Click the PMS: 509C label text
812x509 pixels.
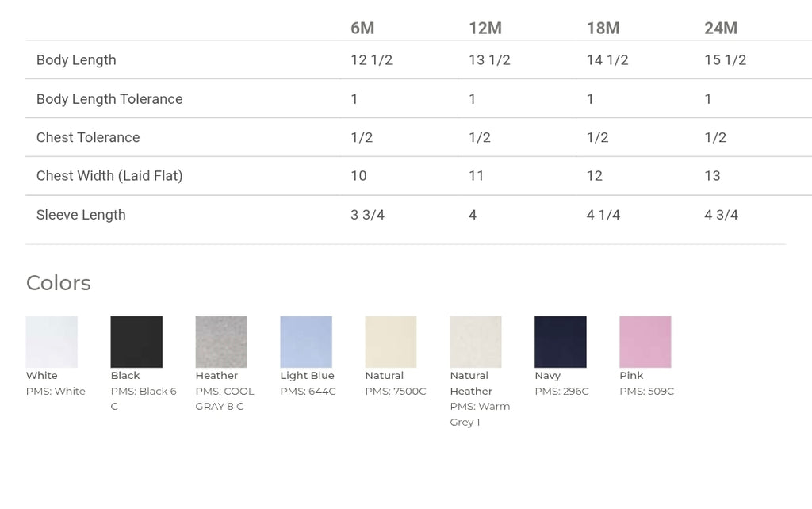(x=647, y=392)
